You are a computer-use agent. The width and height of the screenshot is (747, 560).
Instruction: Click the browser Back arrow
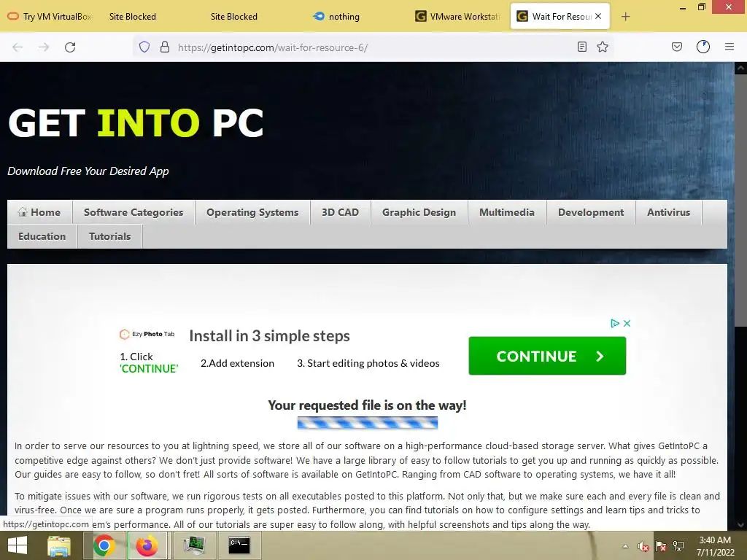point(18,47)
